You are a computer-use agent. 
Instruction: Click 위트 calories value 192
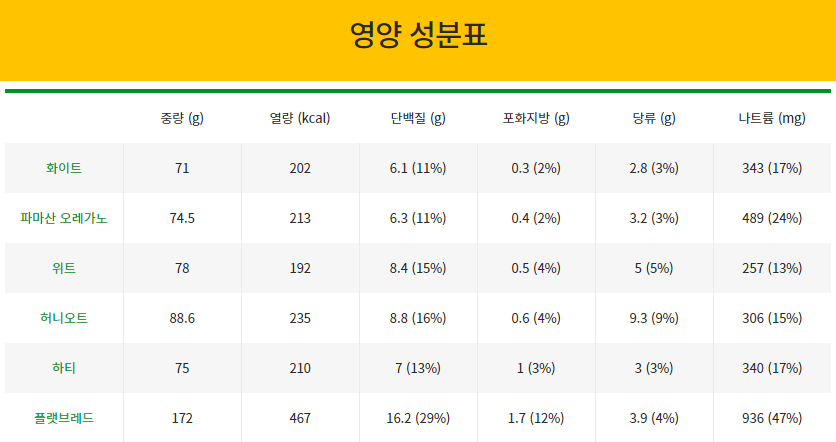coord(300,268)
